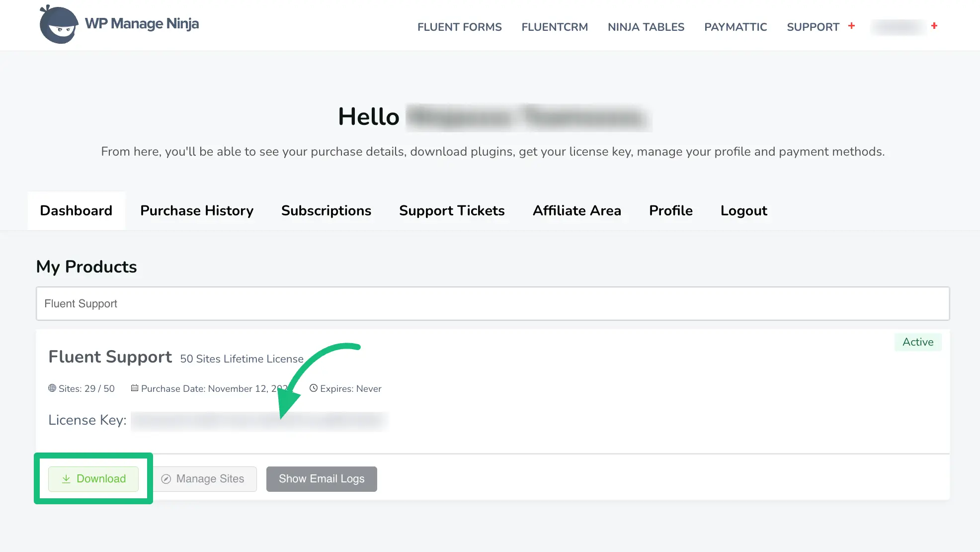Click the calendar icon beside Purchase Date
980x552 pixels.
pos(135,388)
